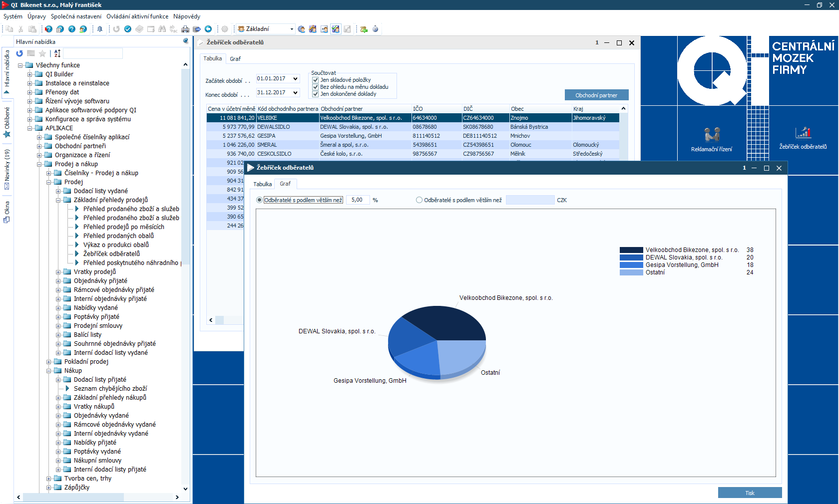839x504 pixels.
Task: Click the Obchodní partner button
Action: (x=596, y=95)
